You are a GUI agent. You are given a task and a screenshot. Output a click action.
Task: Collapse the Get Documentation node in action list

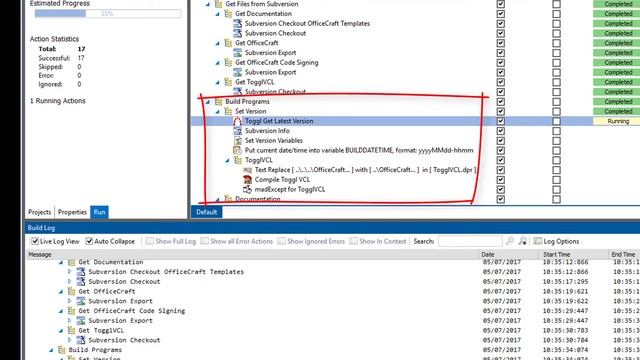218,14
